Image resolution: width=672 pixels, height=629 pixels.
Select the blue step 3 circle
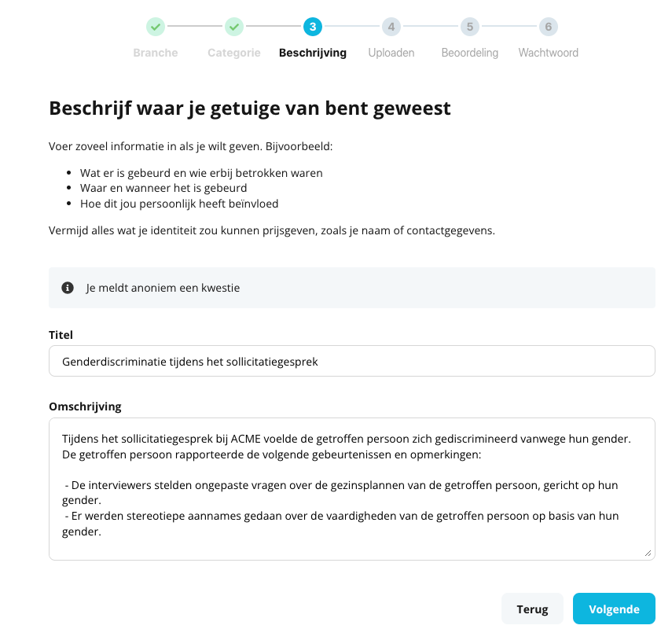pyautogui.click(x=313, y=27)
